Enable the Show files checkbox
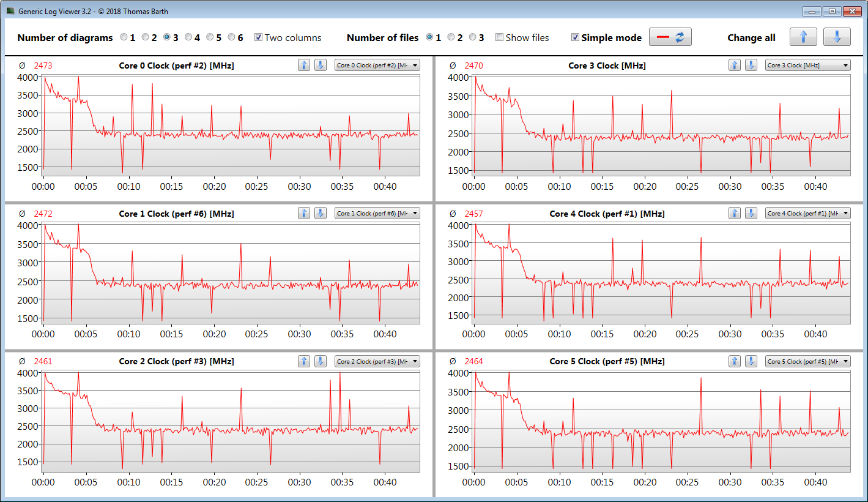The width and height of the screenshot is (868, 502). (x=500, y=37)
